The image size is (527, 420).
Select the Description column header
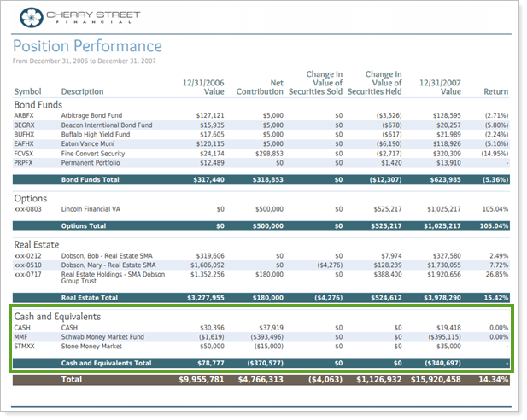coord(82,92)
